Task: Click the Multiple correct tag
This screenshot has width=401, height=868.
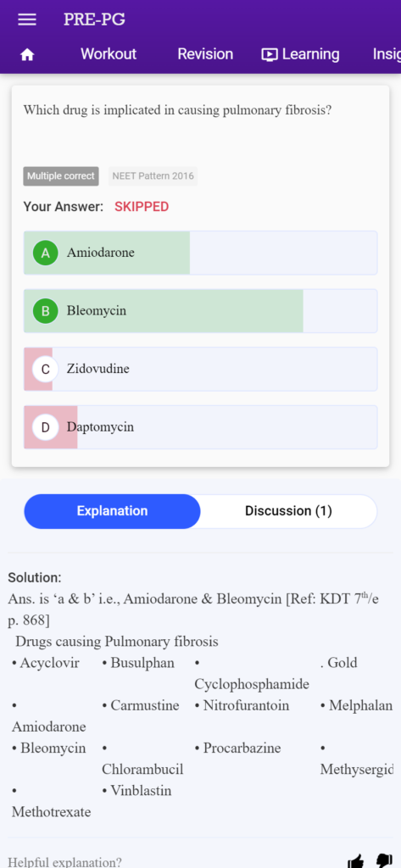Action: [61, 176]
